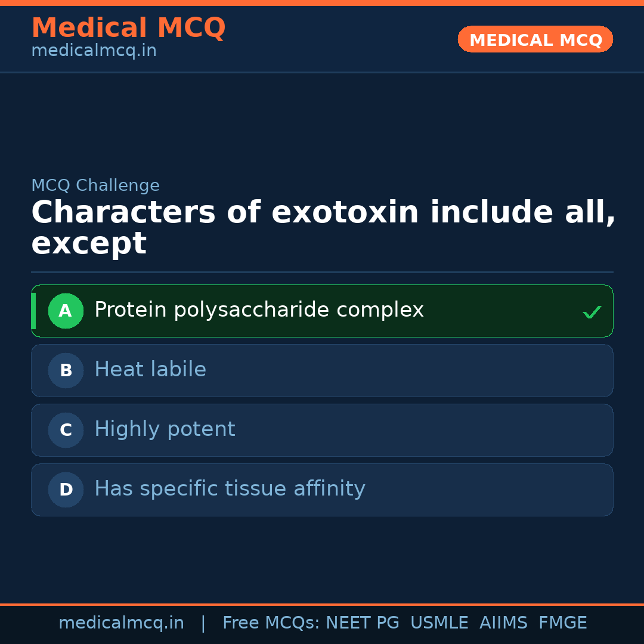Click AIIMS in the footer
This screenshot has height=644, width=644.
pos(503,623)
